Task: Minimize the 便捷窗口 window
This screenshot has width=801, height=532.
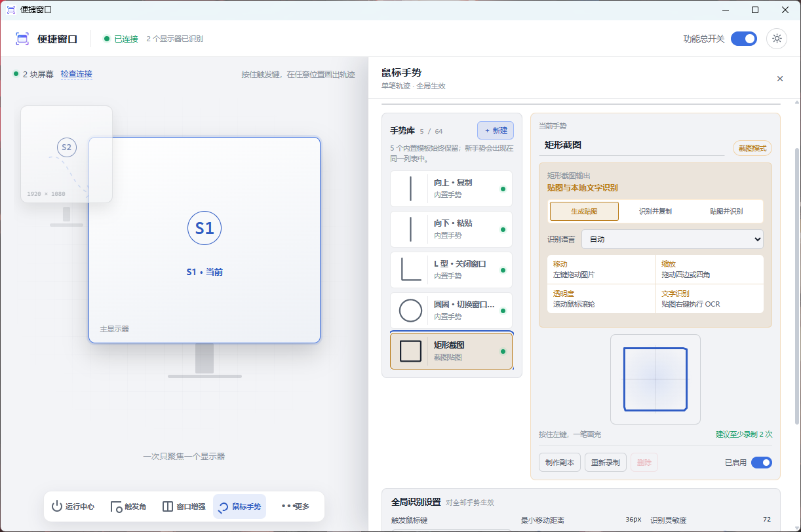Action: [726, 10]
